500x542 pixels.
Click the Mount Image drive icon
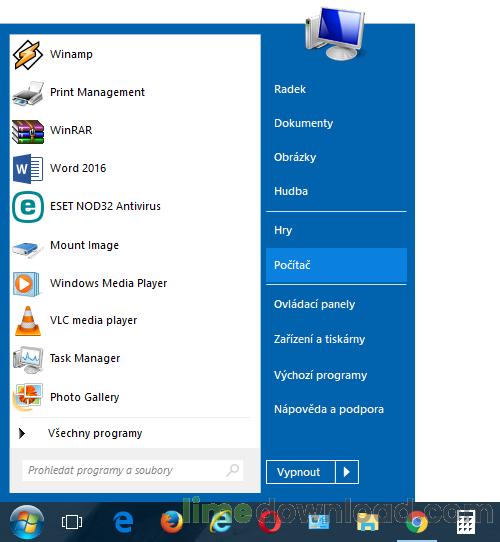[28, 249]
